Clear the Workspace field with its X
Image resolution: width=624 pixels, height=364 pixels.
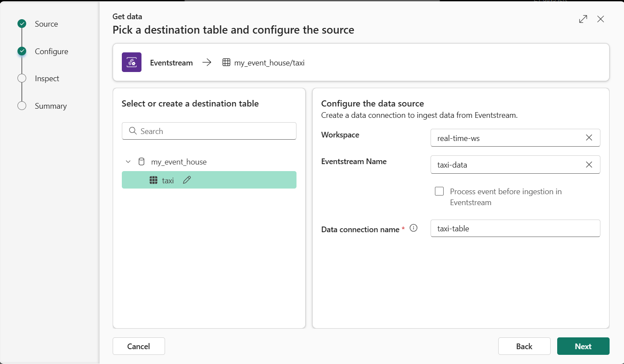click(x=589, y=137)
